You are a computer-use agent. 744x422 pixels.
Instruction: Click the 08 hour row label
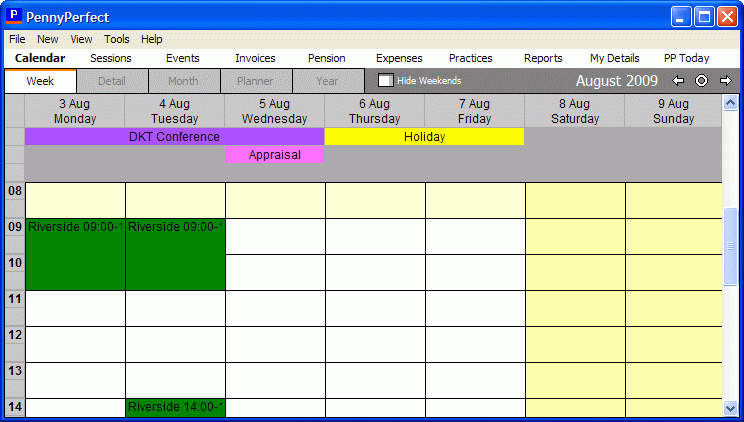(15, 191)
